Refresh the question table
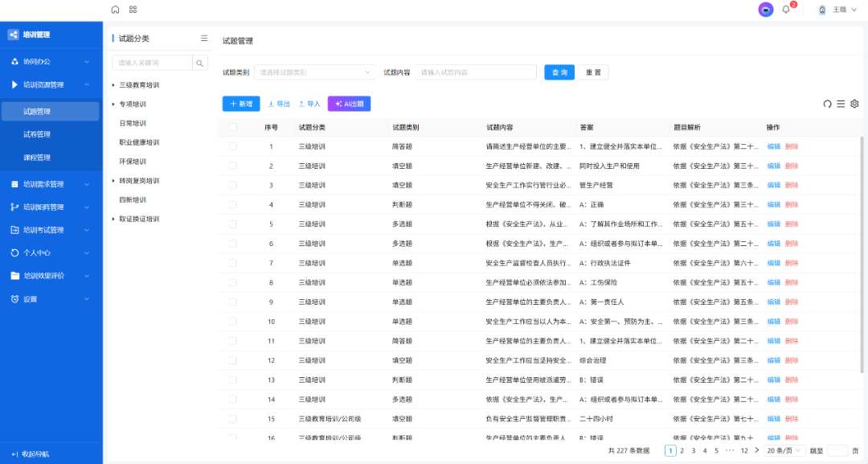The image size is (868, 464). click(x=827, y=104)
